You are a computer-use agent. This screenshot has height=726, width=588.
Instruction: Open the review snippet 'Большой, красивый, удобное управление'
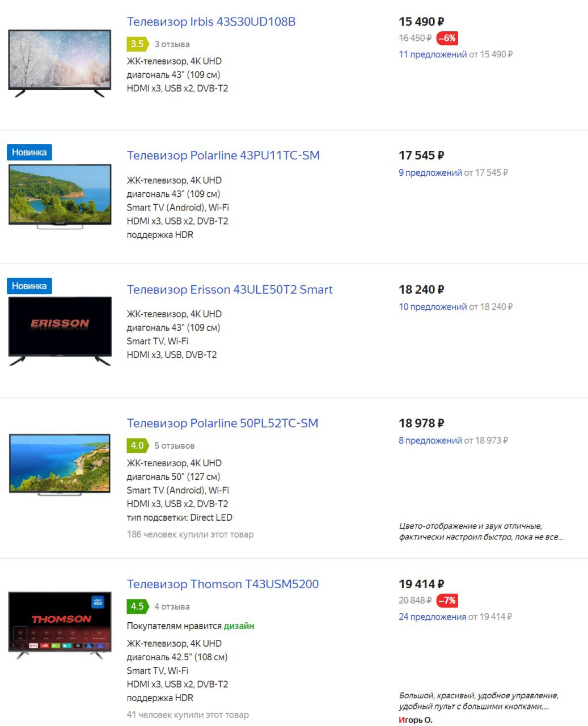point(479,701)
